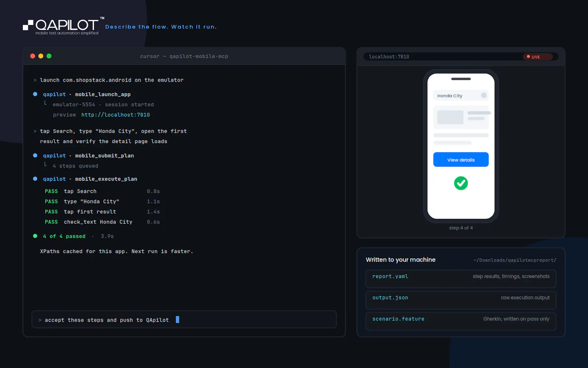Click the 1.4s timing value
This screenshot has width=588, height=368.
[x=153, y=212]
